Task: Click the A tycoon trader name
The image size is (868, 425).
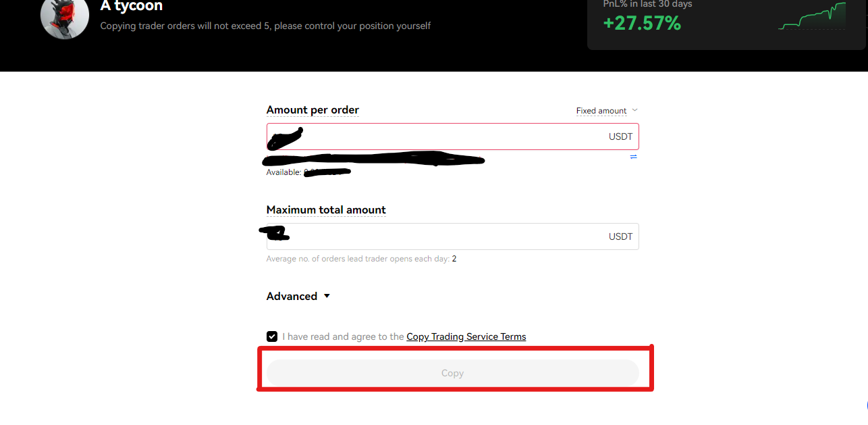Action: pos(132,6)
